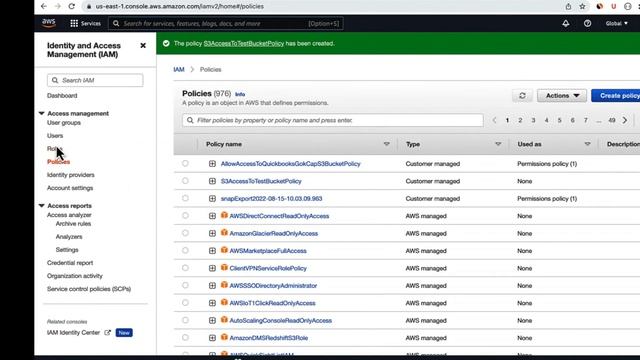Screen dimensions: 640x360
Task: Close the IAM navigation panel
Action: pyautogui.click(x=143, y=45)
